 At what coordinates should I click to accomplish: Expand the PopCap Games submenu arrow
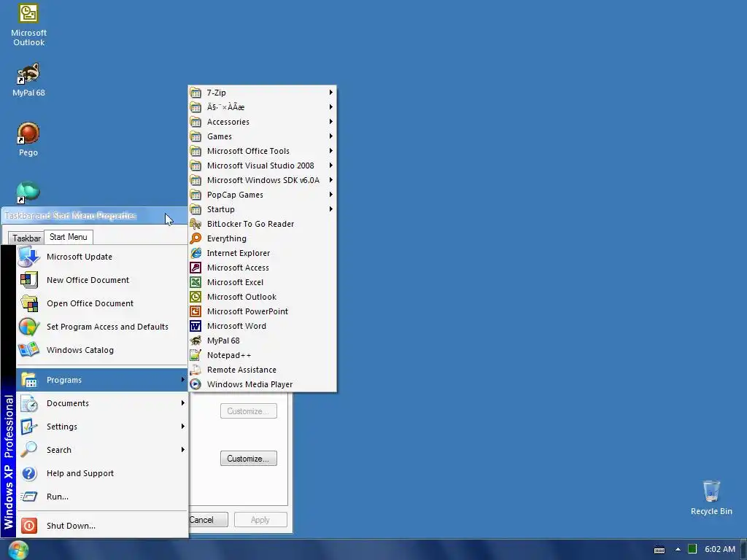point(330,195)
